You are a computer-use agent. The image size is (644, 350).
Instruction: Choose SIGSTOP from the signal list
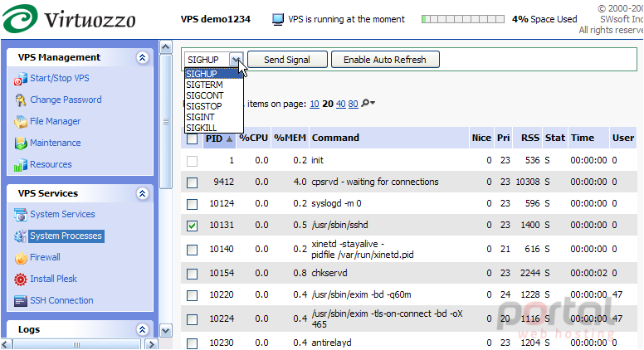tap(213, 106)
